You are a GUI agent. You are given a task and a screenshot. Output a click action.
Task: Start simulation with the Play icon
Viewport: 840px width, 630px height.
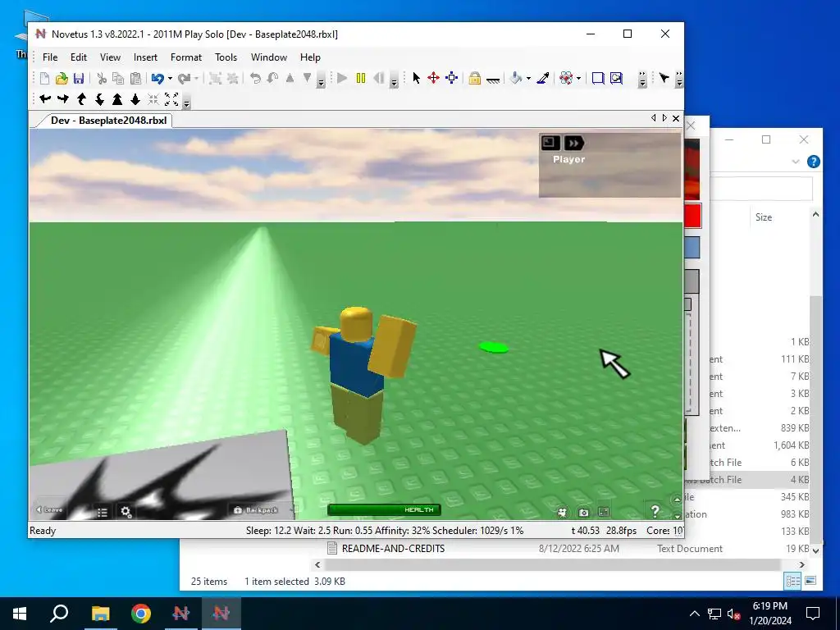[x=342, y=78]
